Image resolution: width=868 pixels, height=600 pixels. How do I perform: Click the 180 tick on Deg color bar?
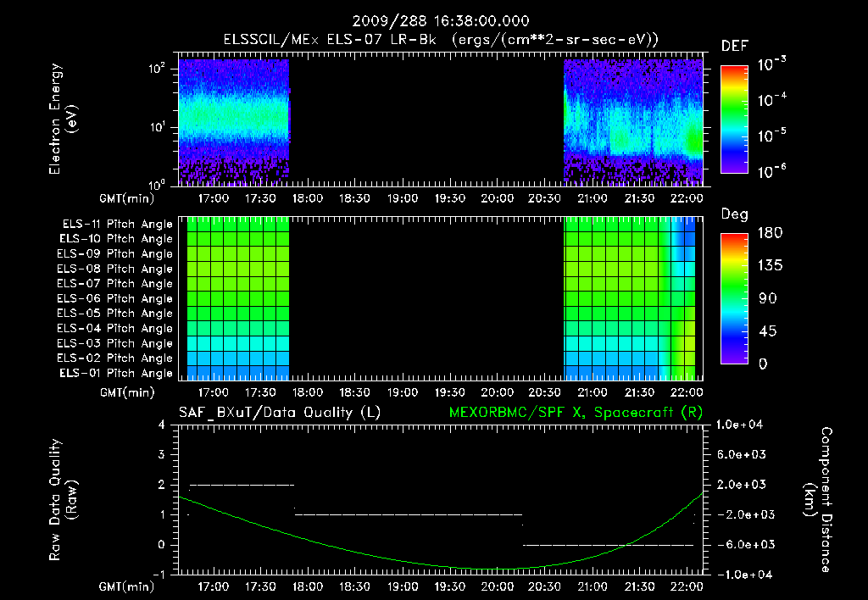tap(770, 232)
